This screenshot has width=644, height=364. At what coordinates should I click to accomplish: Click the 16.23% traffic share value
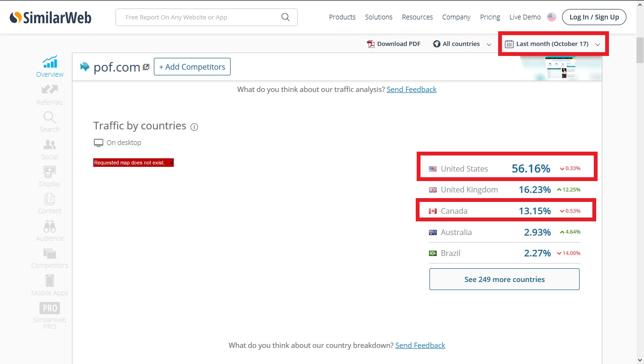coord(535,190)
